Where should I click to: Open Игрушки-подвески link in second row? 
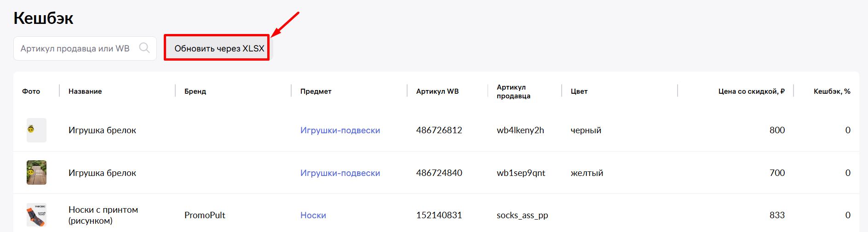[340, 173]
